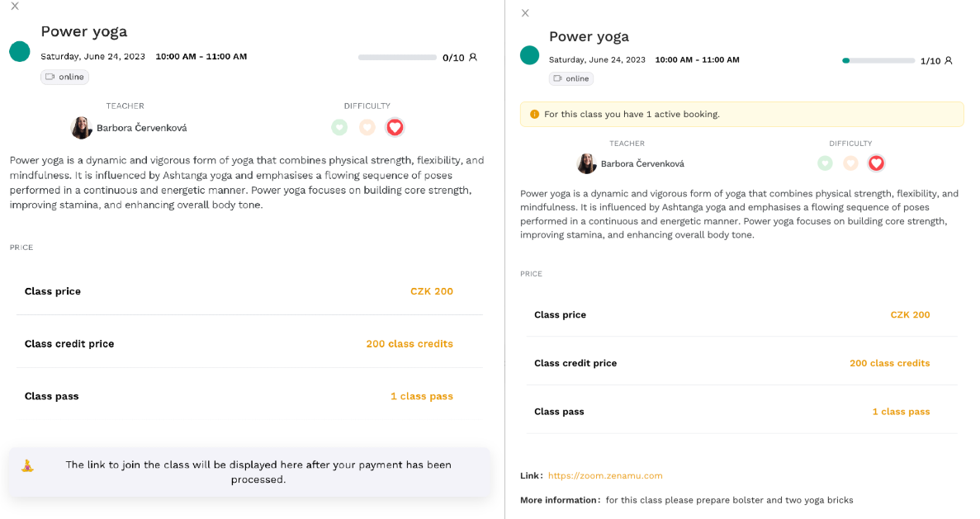
Task: Click the red difficulty heart in left panel
Action: click(x=395, y=127)
